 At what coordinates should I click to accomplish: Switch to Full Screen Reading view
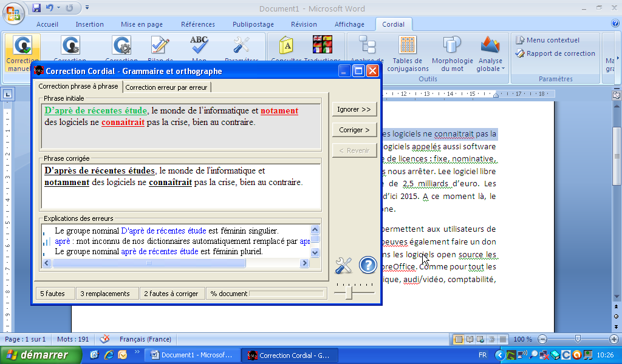coord(470,340)
